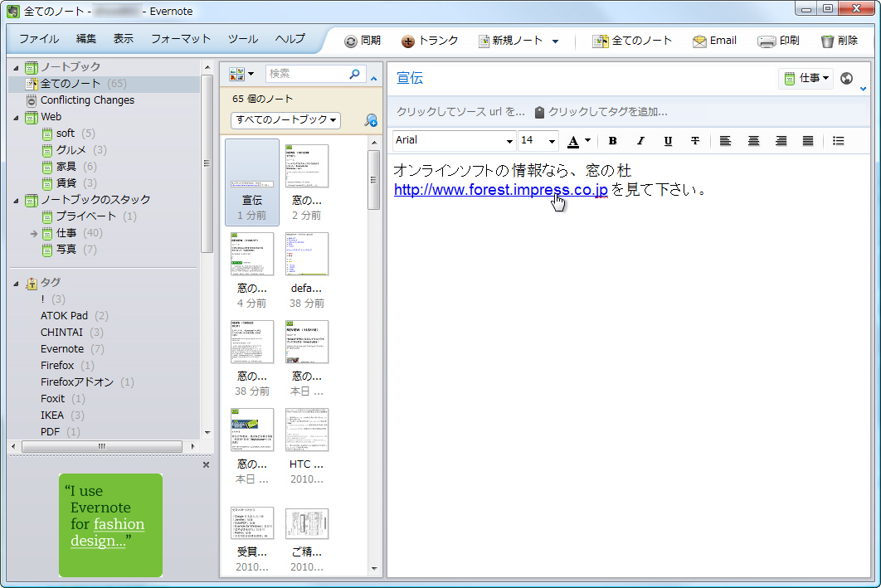
Task: Select the Evernote tag
Action: [x=62, y=349]
